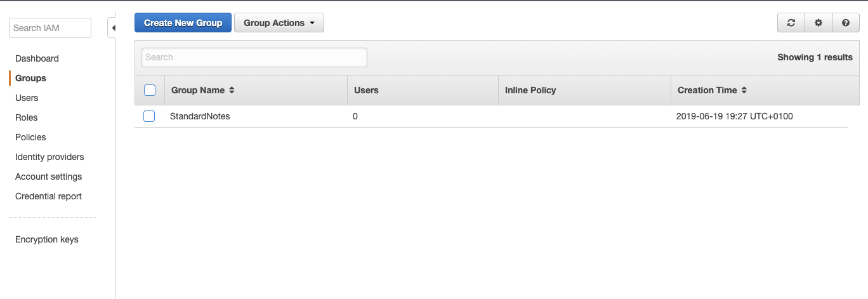Select Identity providers in sidebar

point(49,157)
